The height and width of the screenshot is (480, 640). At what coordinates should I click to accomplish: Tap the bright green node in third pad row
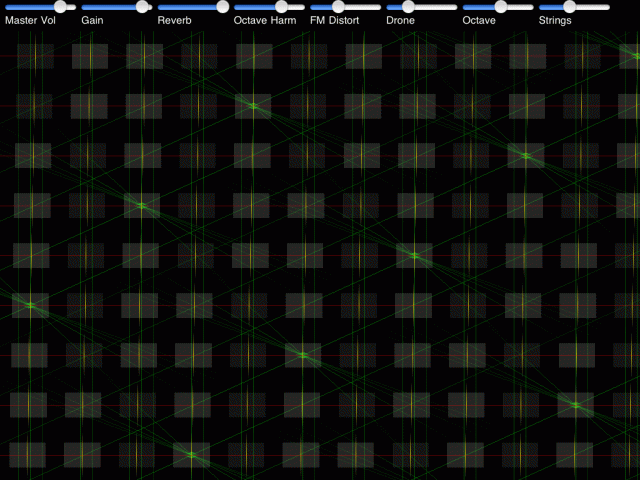point(524,155)
